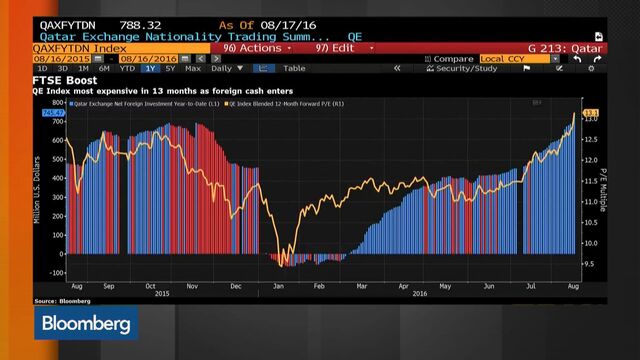Viewport: 640px width, 360px height.
Task: Click the 13.1 right axis value tag
Action: [x=591, y=113]
